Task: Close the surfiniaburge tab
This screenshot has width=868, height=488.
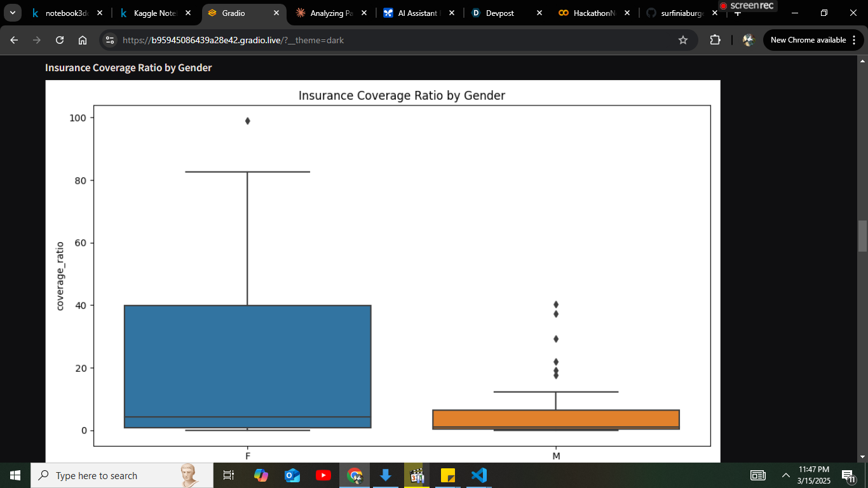Action: [715, 13]
